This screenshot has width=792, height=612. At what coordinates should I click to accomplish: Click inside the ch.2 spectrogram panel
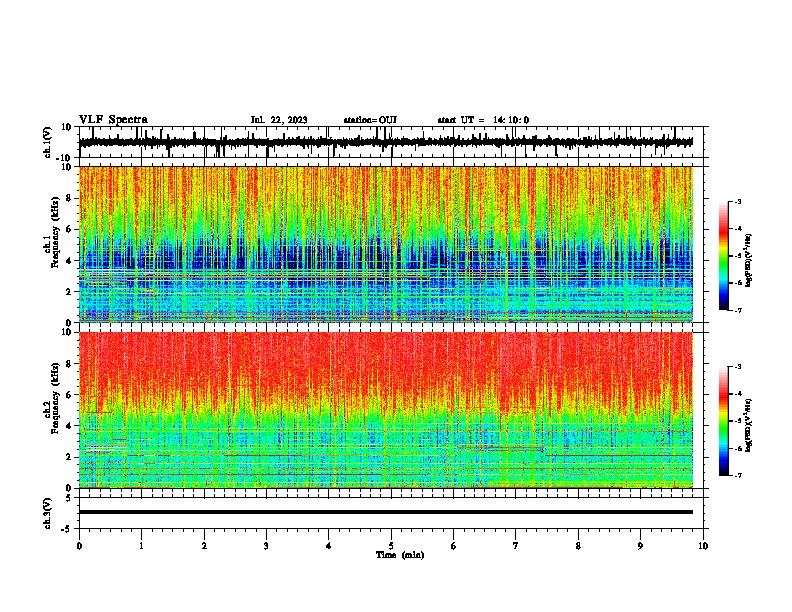click(x=385, y=410)
